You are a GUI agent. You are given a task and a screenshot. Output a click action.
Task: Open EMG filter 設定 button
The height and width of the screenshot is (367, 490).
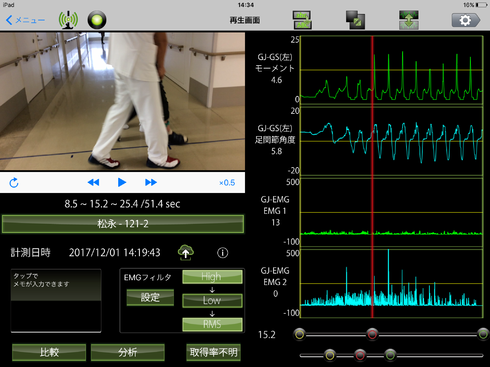tap(150, 297)
